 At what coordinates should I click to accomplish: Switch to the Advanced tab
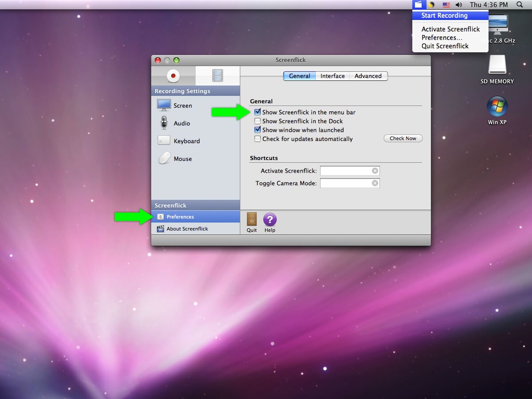pyautogui.click(x=368, y=76)
